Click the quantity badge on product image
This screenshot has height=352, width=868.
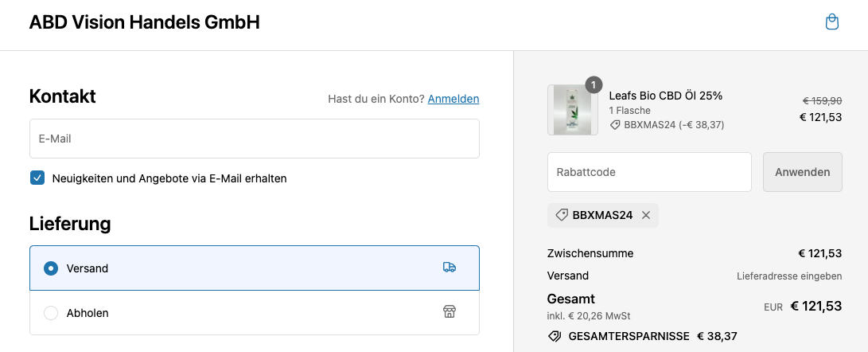click(594, 84)
